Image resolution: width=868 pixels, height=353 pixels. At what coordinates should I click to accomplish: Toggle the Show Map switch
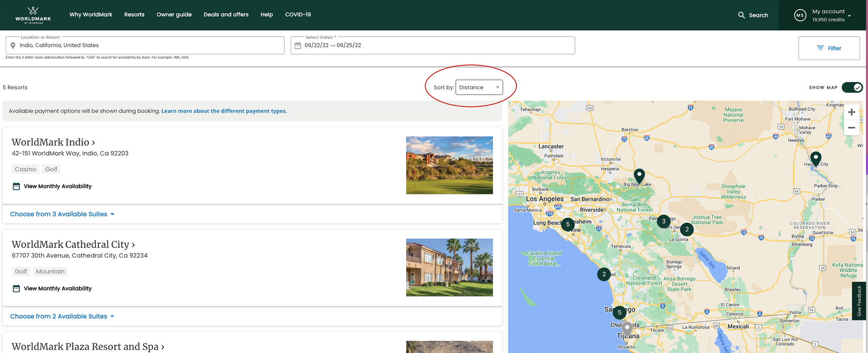pyautogui.click(x=852, y=87)
